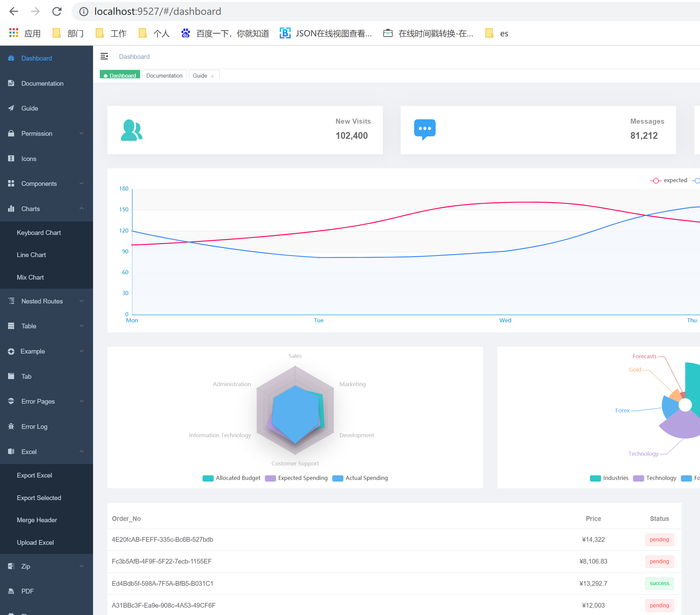Click the Messages 81,212 card

[x=538, y=130]
